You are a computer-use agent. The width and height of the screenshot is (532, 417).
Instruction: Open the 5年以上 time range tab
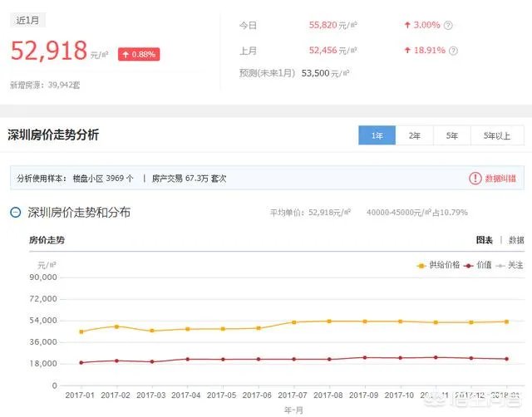(497, 135)
